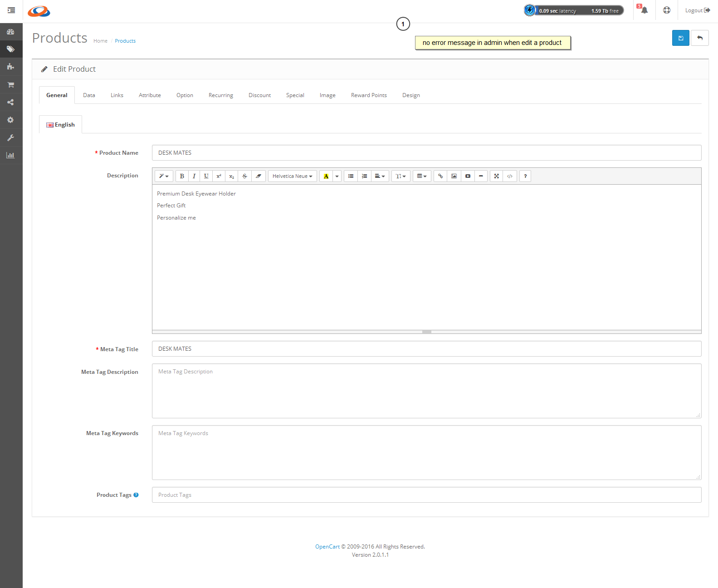Viewport: 718px width, 588px height.
Task: Collapse the sidebar with the menu toggle icon
Action: (11, 10)
